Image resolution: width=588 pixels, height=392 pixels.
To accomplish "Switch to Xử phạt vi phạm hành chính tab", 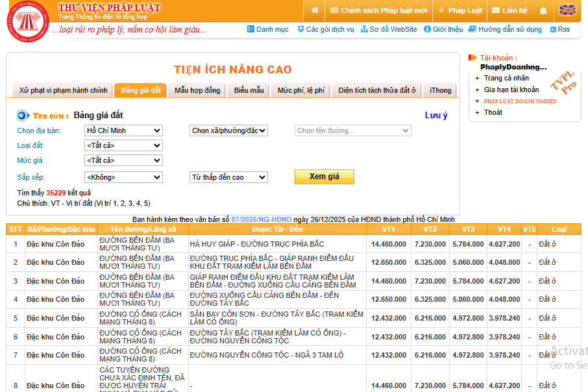I will [x=63, y=90].
